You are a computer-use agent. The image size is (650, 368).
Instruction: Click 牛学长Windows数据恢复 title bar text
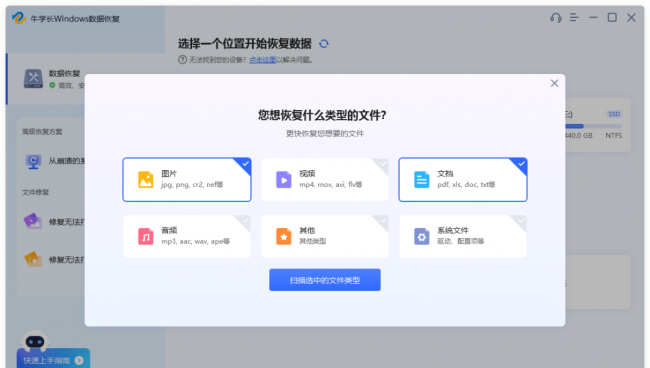pos(75,19)
